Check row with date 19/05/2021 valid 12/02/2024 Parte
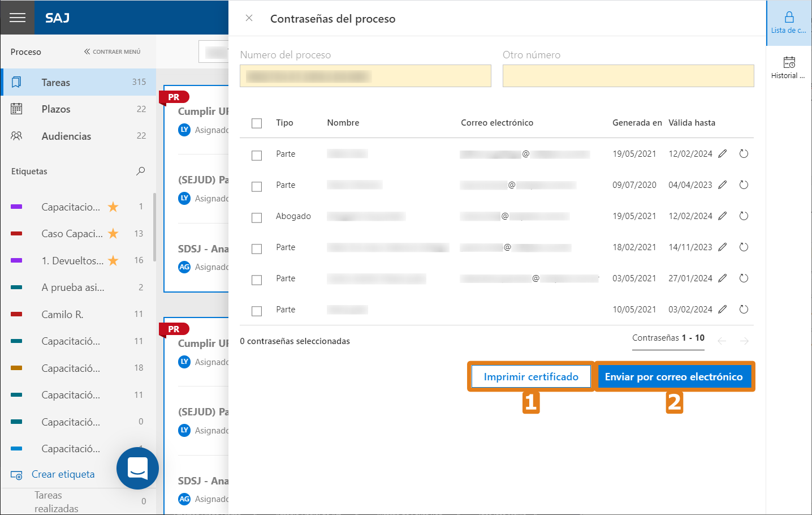This screenshot has height=515, width=812. (257, 155)
